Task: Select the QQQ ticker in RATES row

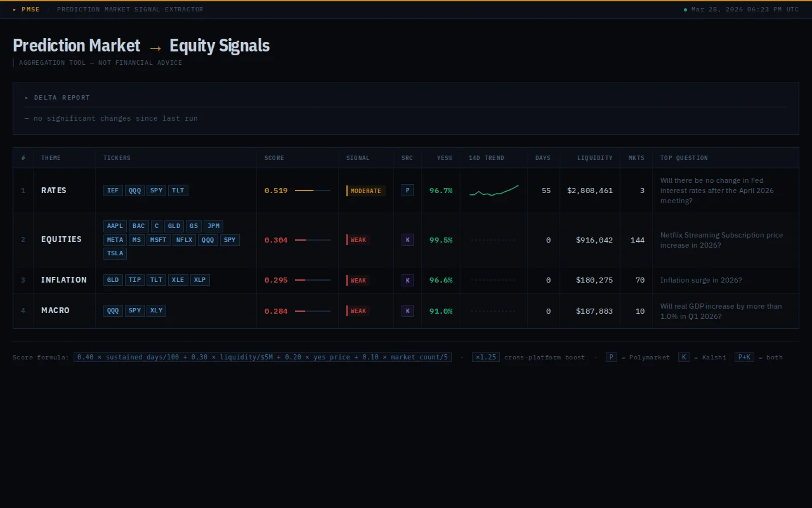Action: 134,190
